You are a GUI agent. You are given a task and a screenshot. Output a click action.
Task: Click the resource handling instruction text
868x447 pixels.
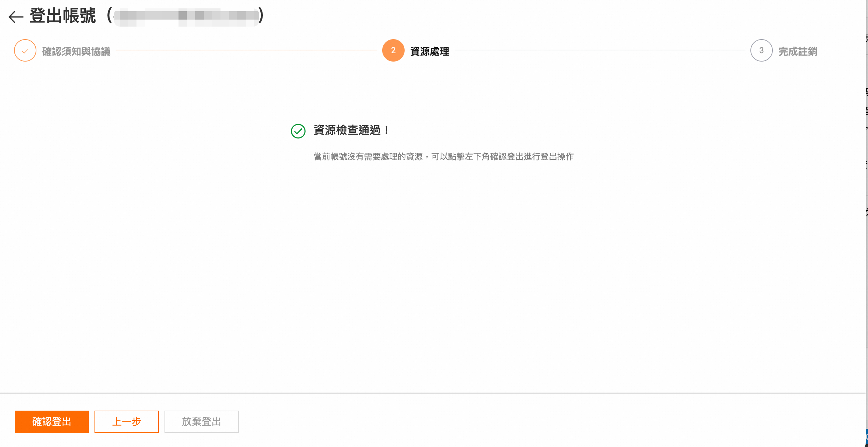(x=443, y=157)
